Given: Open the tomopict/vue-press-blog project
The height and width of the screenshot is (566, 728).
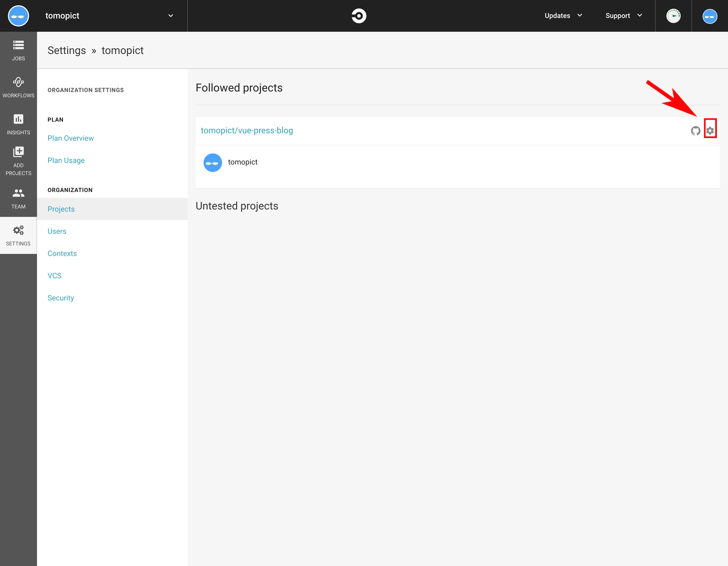Looking at the screenshot, I should click(247, 130).
